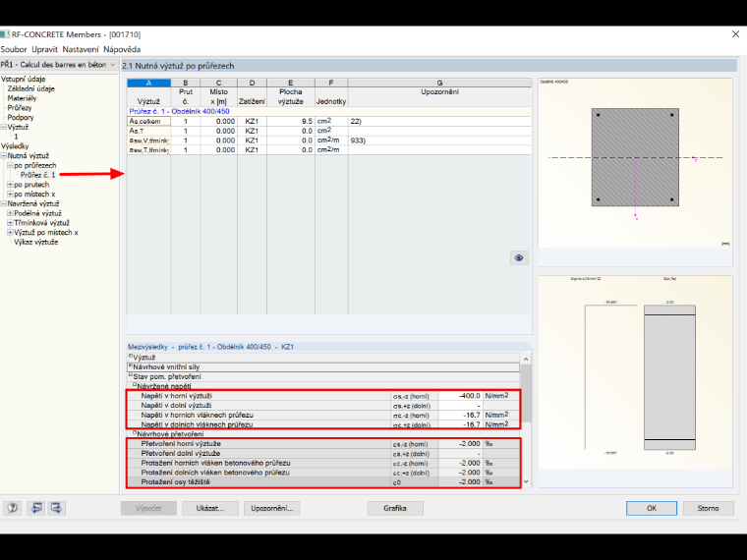Click the help question mark icon

pos(13,508)
